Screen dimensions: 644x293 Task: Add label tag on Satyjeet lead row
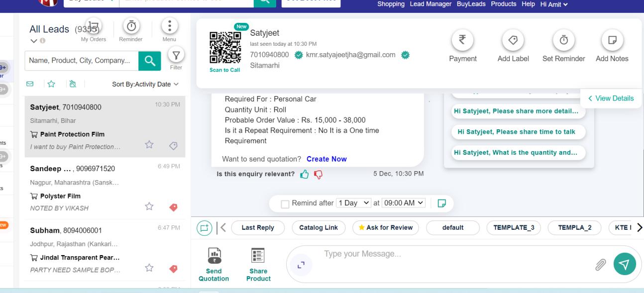(173, 145)
